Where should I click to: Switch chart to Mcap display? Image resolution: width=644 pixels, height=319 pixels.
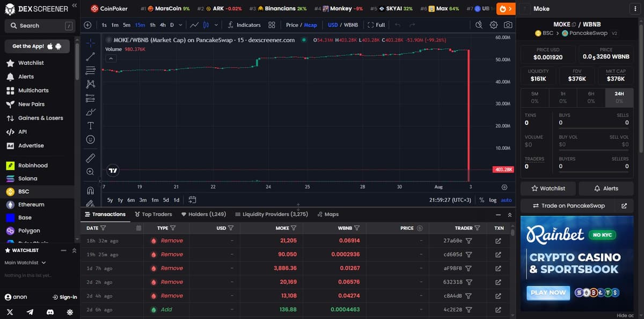click(x=311, y=25)
